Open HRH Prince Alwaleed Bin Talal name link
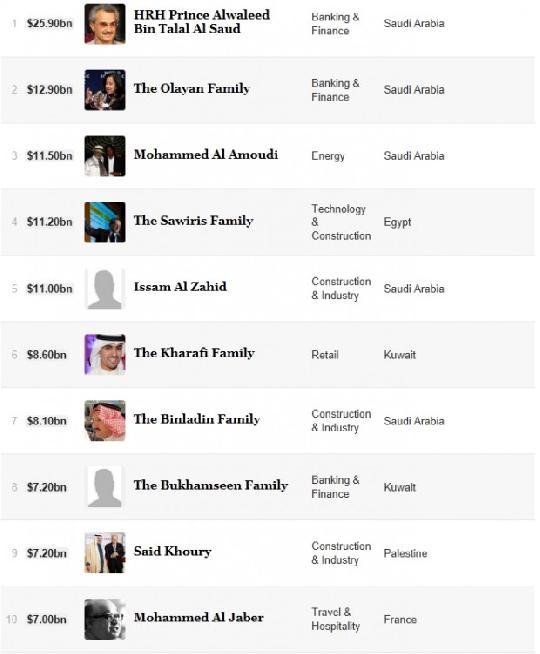Viewport: 540px width, 654px height. coord(202,22)
